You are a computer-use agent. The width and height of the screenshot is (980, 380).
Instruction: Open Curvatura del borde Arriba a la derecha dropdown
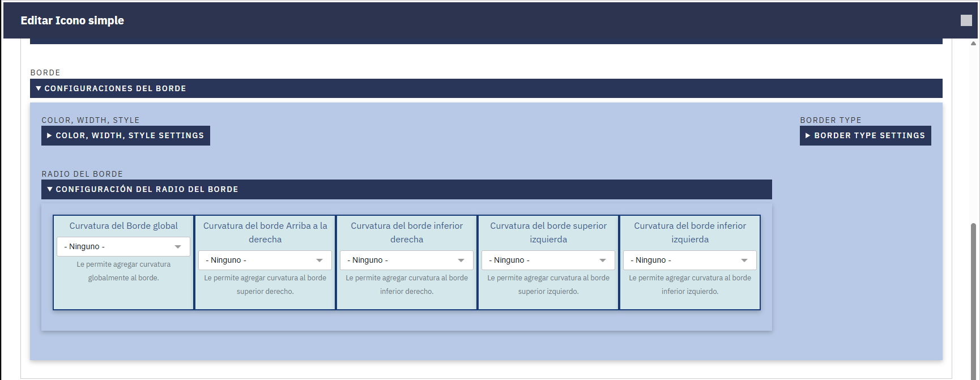(265, 260)
